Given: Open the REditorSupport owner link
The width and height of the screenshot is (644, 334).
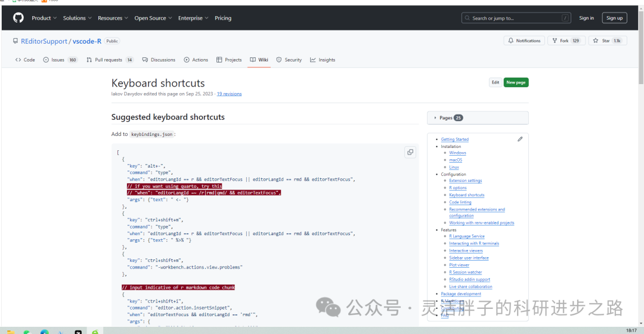Looking at the screenshot, I should pyautogui.click(x=44, y=41).
